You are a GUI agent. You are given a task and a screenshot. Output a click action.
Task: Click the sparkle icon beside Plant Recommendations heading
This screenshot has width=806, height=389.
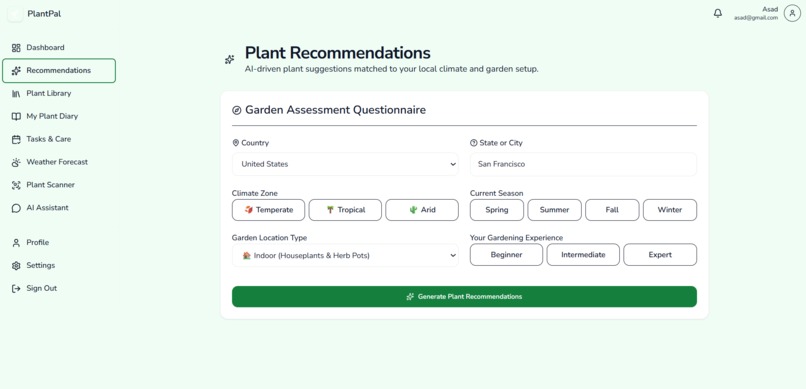tap(230, 60)
